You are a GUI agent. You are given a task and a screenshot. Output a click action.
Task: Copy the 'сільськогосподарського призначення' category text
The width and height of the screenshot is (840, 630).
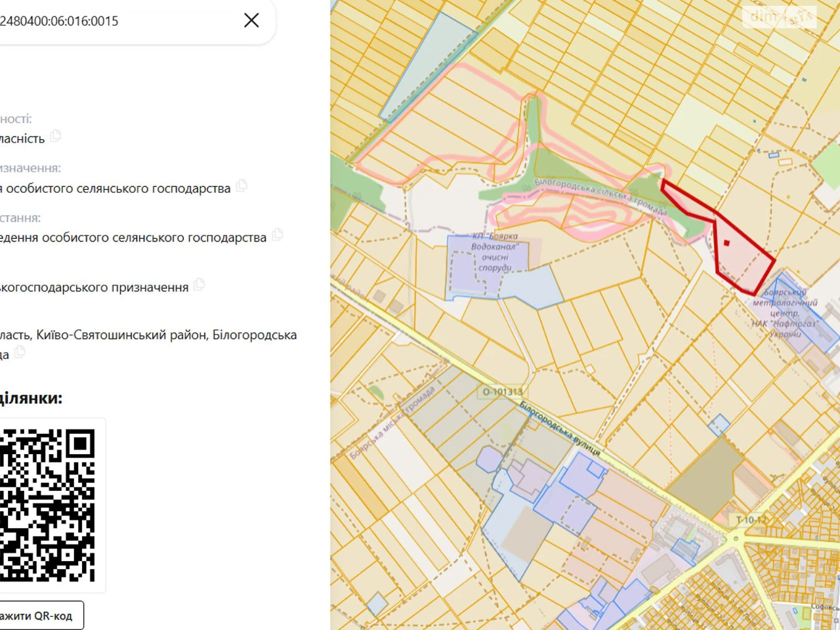coord(199,284)
